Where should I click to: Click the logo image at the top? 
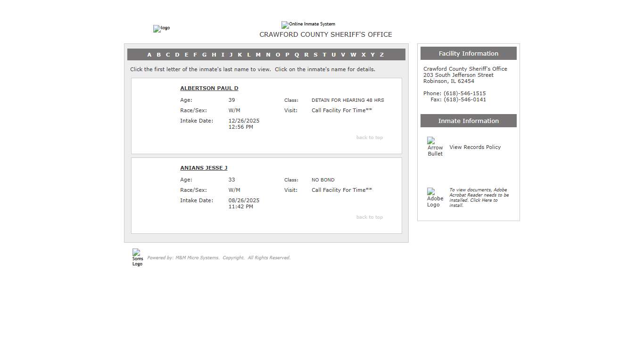(161, 28)
